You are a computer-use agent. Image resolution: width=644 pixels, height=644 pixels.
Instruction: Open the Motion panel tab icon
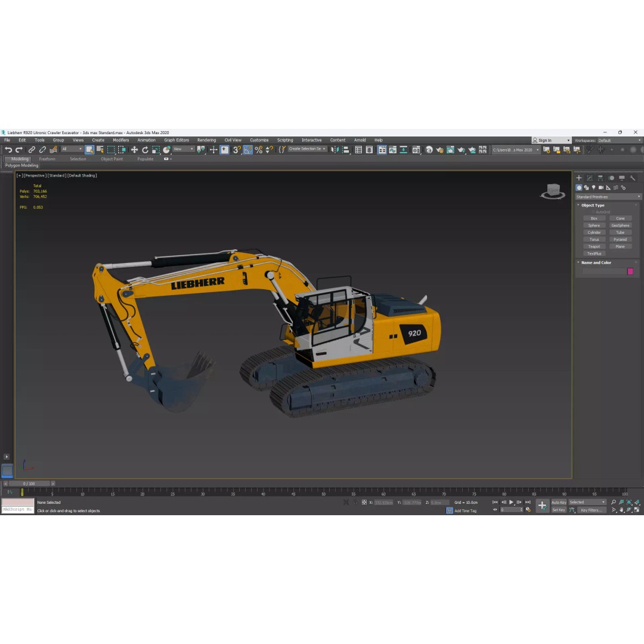click(611, 178)
